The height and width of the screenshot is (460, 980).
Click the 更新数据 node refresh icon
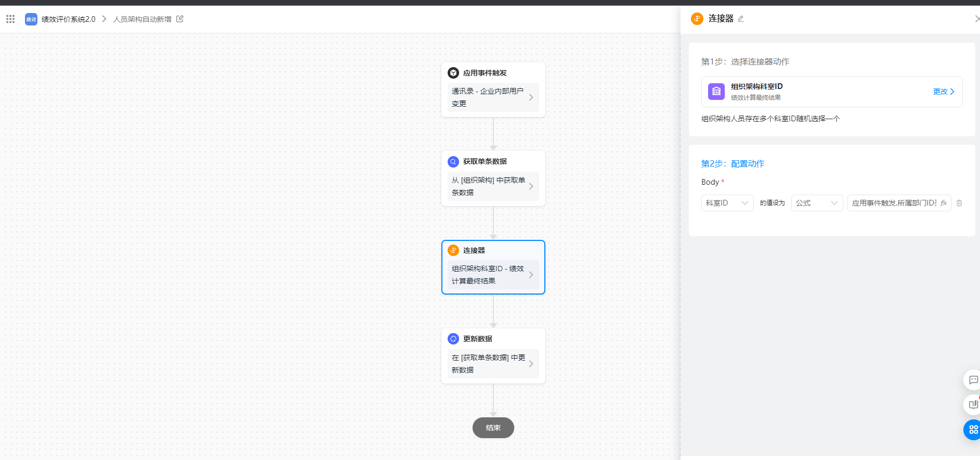click(x=453, y=339)
